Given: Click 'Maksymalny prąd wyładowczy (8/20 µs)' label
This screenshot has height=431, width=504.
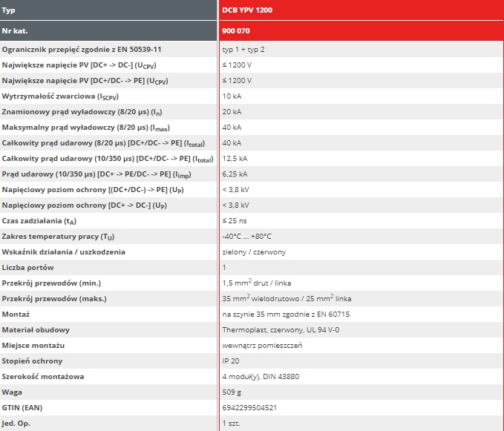Looking at the screenshot, I should tap(86, 128).
